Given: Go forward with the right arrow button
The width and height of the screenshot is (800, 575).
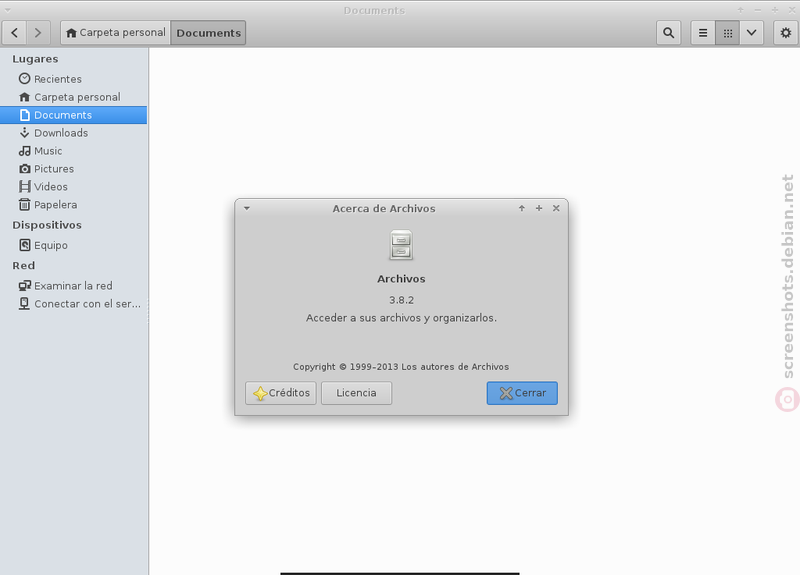Looking at the screenshot, I should point(38,33).
